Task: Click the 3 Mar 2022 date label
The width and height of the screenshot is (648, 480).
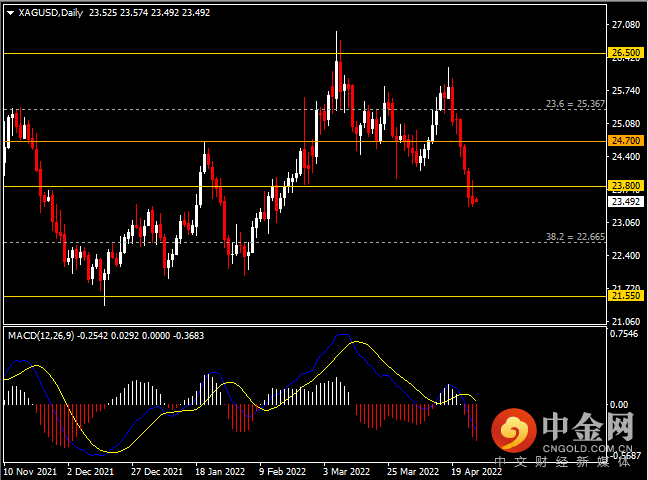Action: [346, 472]
